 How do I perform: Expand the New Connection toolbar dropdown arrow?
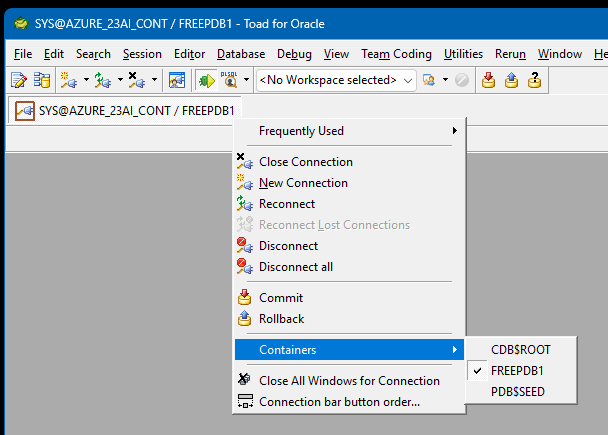86,80
